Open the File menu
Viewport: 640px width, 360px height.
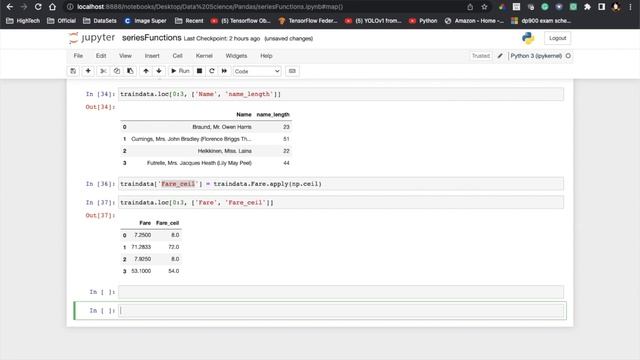pos(78,56)
